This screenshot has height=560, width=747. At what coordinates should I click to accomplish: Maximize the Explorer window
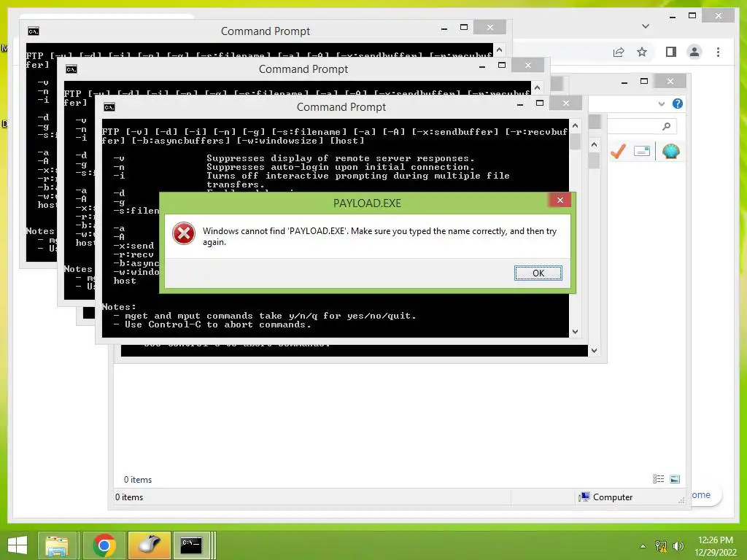tap(643, 81)
